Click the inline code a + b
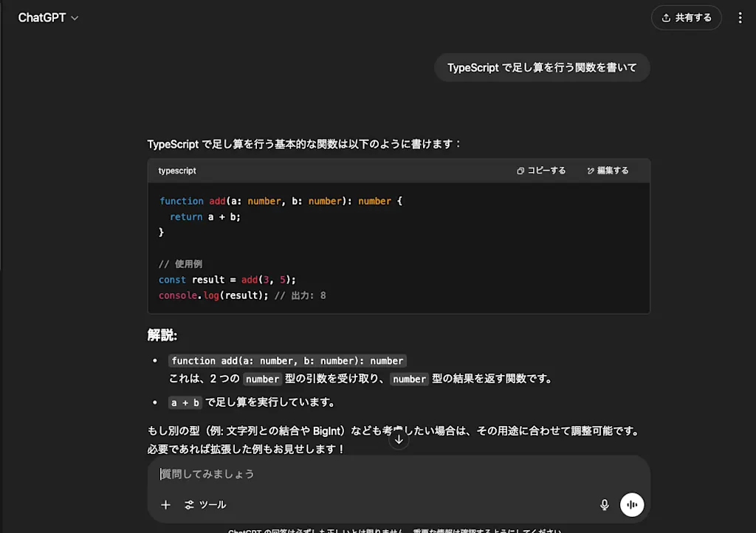 tap(185, 402)
